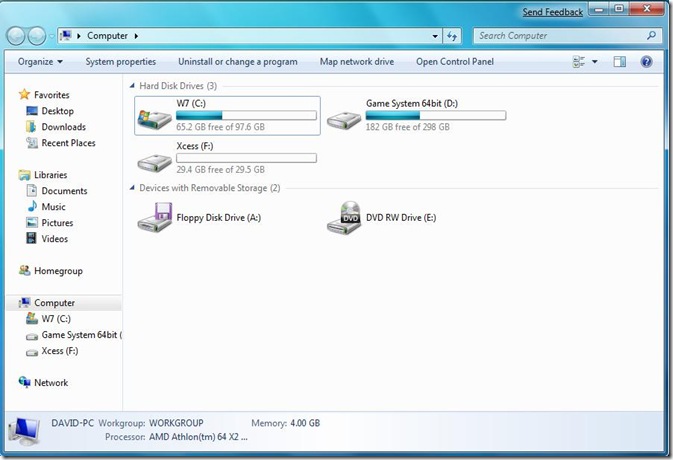This screenshot has width=673, height=460.
Task: Click the Recent Places icon
Action: [x=32, y=142]
